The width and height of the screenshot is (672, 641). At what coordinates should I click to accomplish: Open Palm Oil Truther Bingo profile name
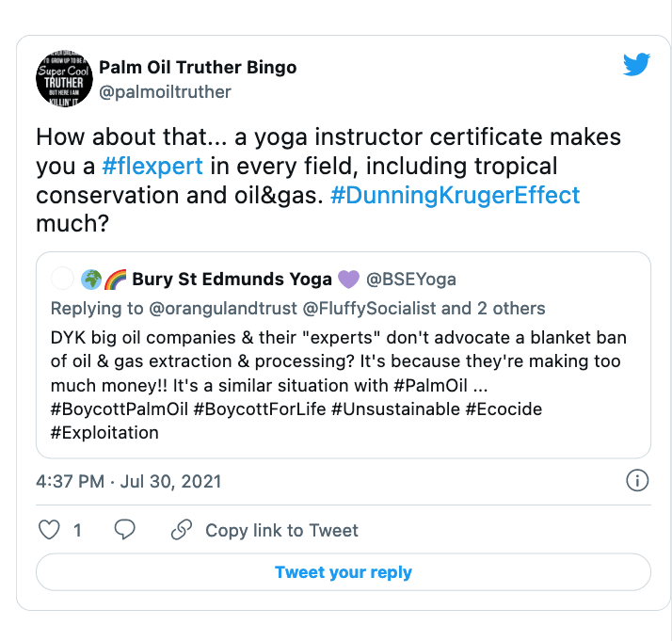coord(198,68)
